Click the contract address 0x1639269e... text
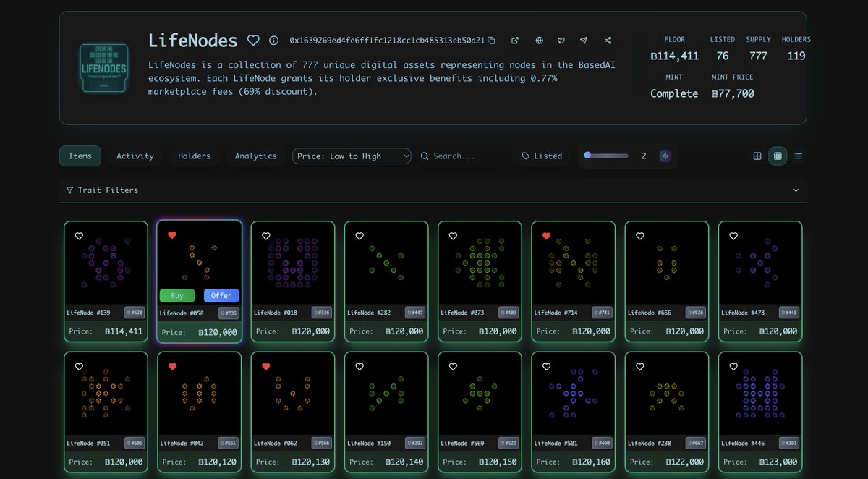868x479 pixels. pyautogui.click(x=387, y=41)
